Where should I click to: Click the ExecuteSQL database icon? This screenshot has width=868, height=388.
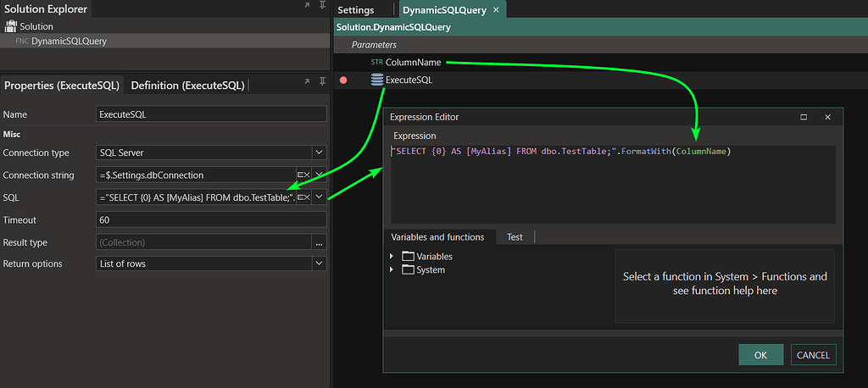(376, 80)
